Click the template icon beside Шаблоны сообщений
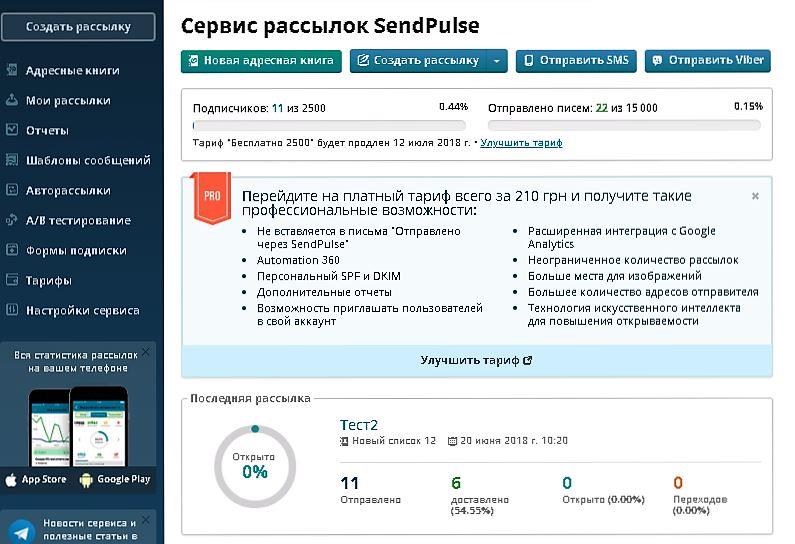Image resolution: width=795 pixels, height=544 pixels. coord(12,160)
